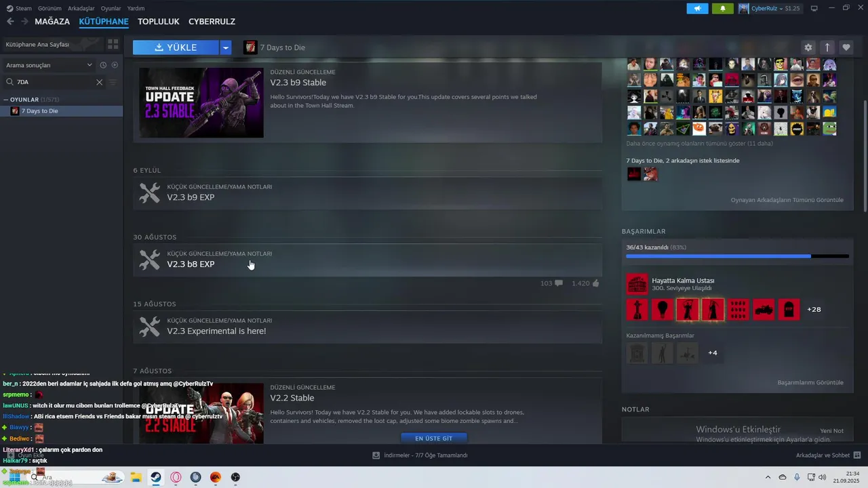Click first wishlist friend avatar
The width and height of the screenshot is (868, 488).
click(x=634, y=174)
